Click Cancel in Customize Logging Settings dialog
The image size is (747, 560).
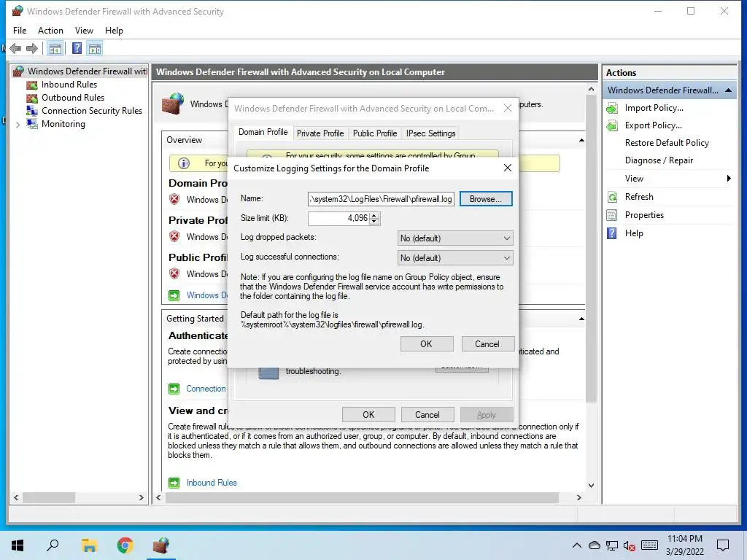pyautogui.click(x=487, y=344)
